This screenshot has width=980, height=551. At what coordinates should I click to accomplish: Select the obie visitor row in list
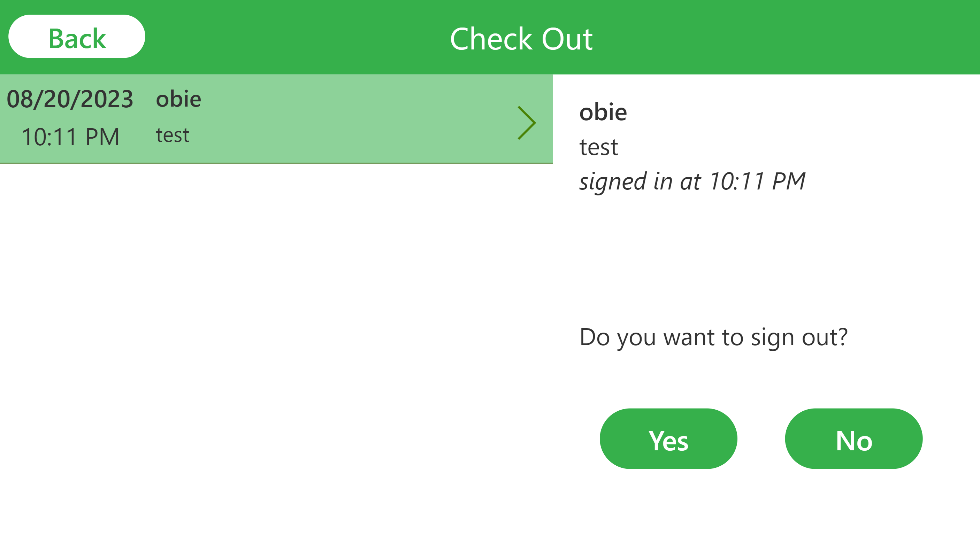(x=276, y=119)
